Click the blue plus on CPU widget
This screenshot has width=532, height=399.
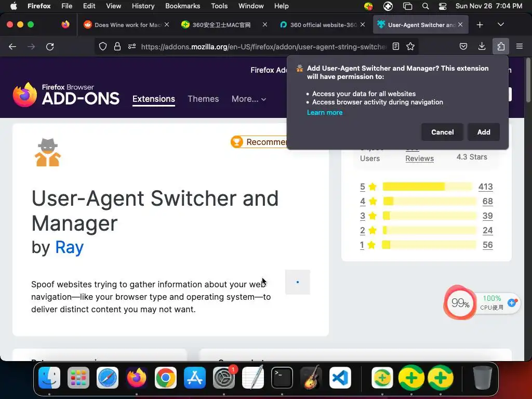512,302
